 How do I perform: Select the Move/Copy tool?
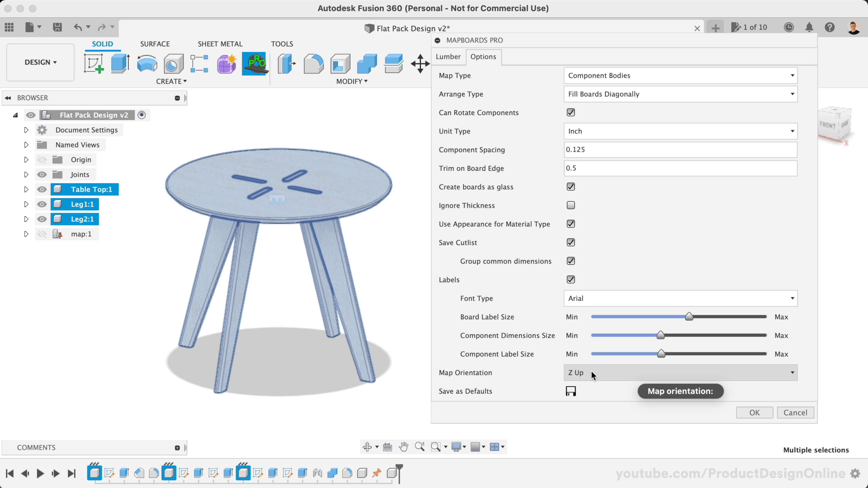420,64
